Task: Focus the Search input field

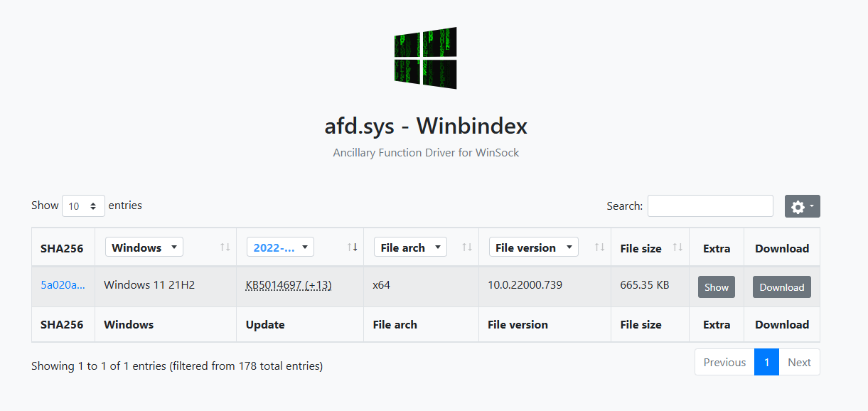Action: 710,205
